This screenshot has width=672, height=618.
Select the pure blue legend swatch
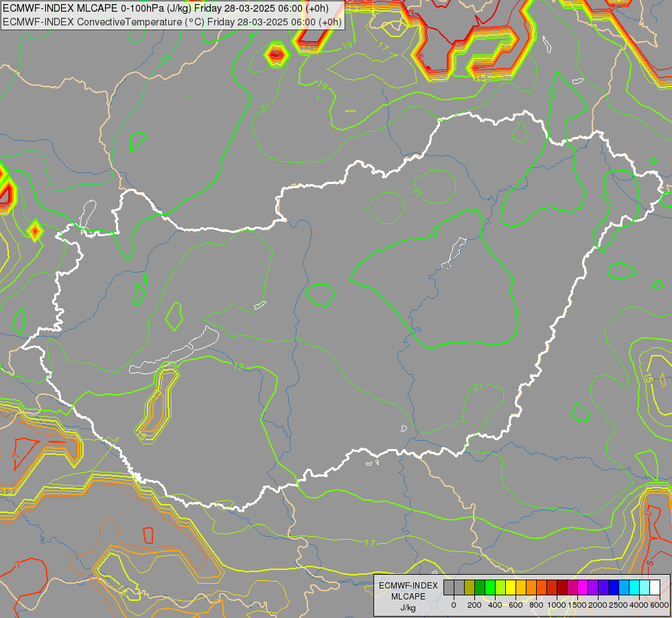(x=614, y=587)
